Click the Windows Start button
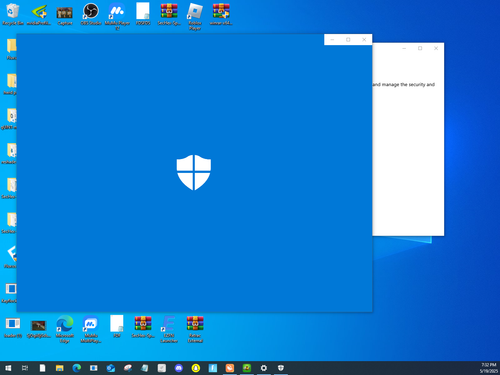The width and height of the screenshot is (500, 375). pos(8,368)
